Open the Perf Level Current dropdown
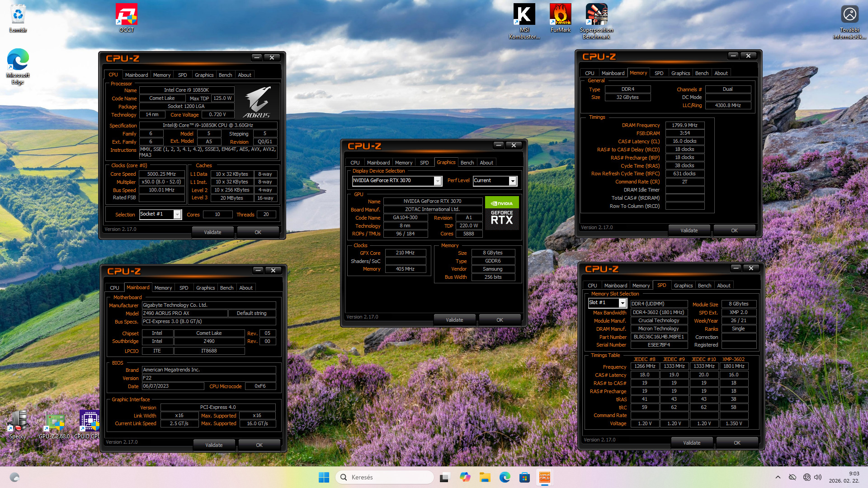This screenshot has width=868, height=488. click(x=512, y=181)
